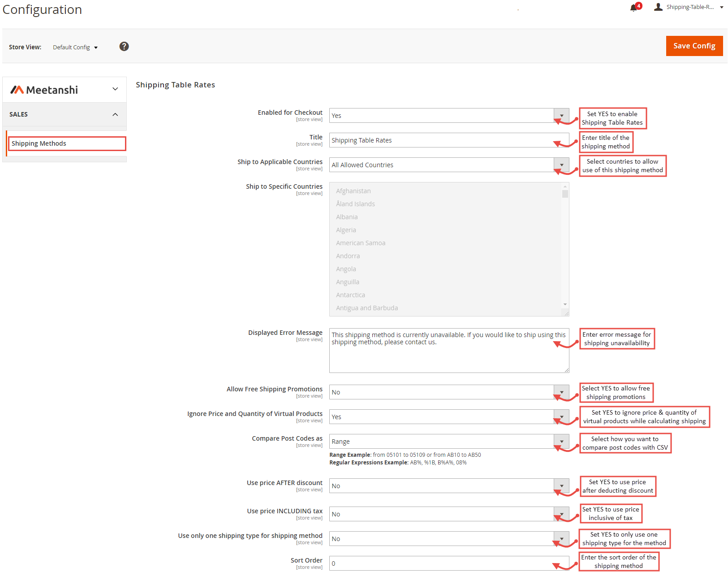The image size is (728, 572).
Task: Click the Range Example hint text
Action: coord(405,455)
